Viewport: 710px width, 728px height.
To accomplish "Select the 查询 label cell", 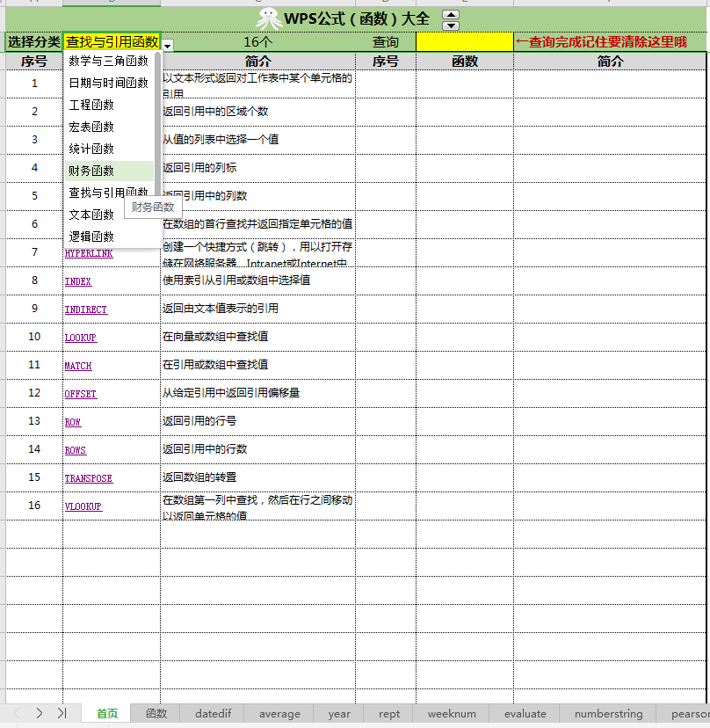I will [x=386, y=42].
